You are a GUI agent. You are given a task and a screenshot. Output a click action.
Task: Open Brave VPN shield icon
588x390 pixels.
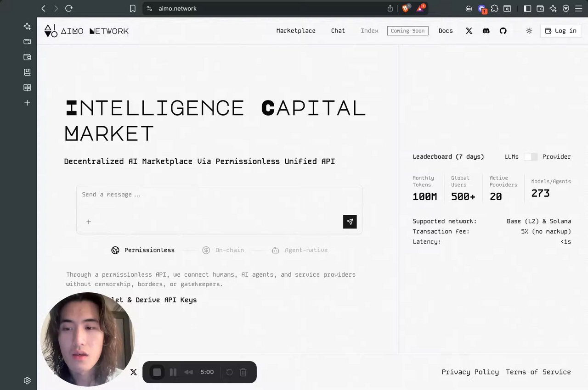click(x=566, y=8)
